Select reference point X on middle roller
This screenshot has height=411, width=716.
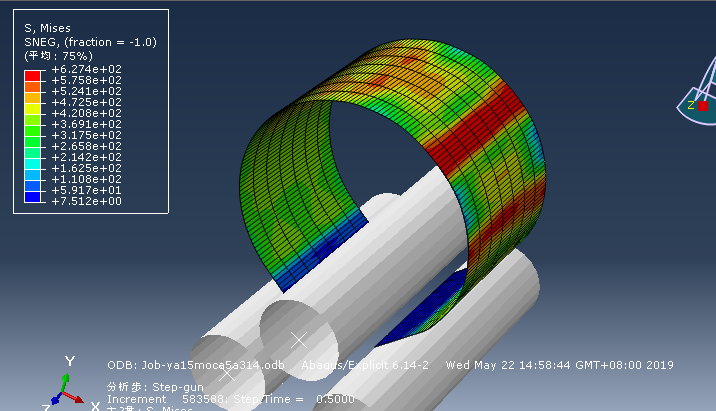[x=299, y=340]
